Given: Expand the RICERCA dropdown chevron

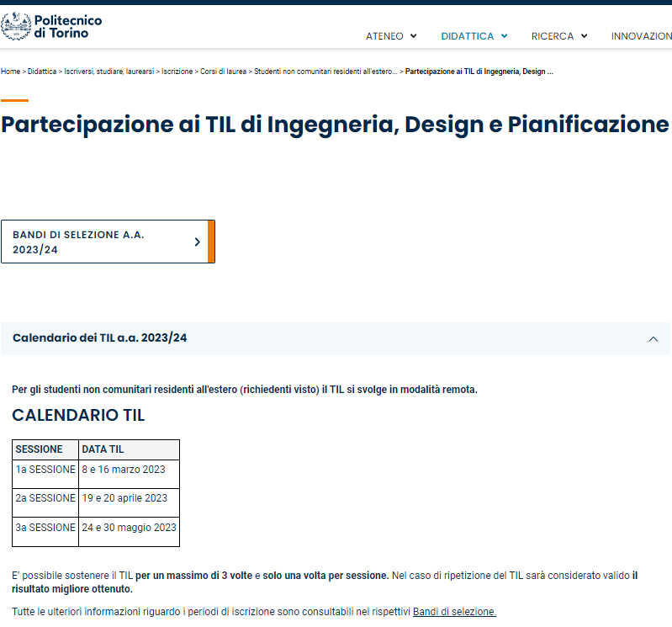Looking at the screenshot, I should tap(584, 36).
